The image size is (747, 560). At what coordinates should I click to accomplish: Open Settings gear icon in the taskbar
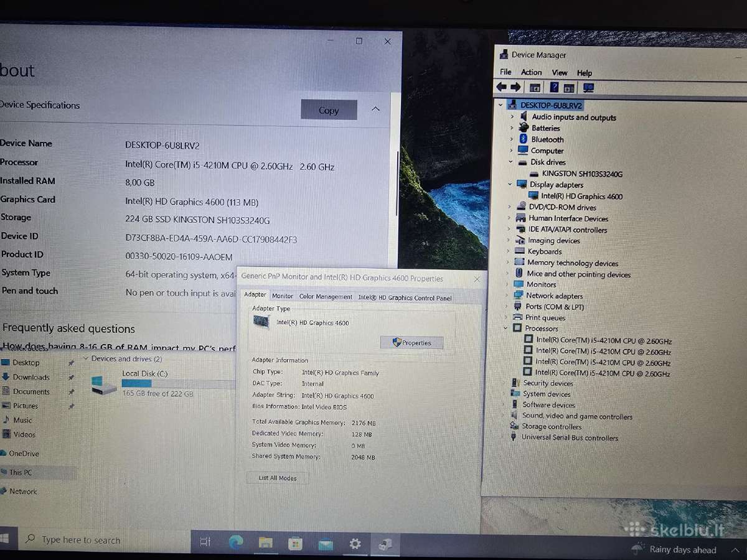[x=355, y=544]
